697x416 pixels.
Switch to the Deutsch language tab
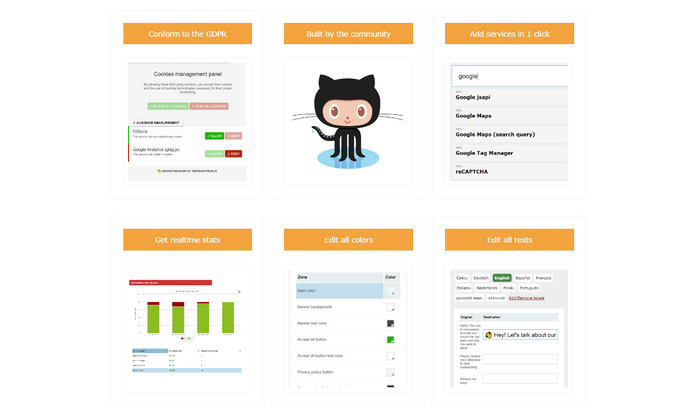click(x=481, y=278)
